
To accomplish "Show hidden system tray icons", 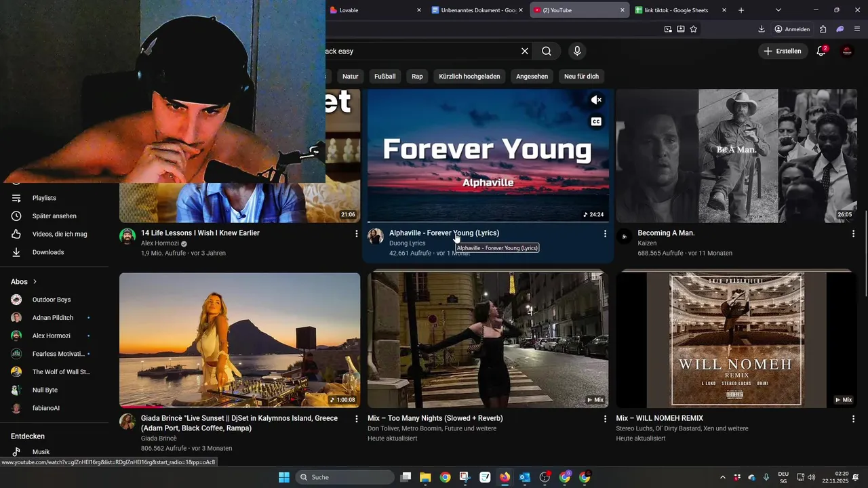I will tap(722, 477).
